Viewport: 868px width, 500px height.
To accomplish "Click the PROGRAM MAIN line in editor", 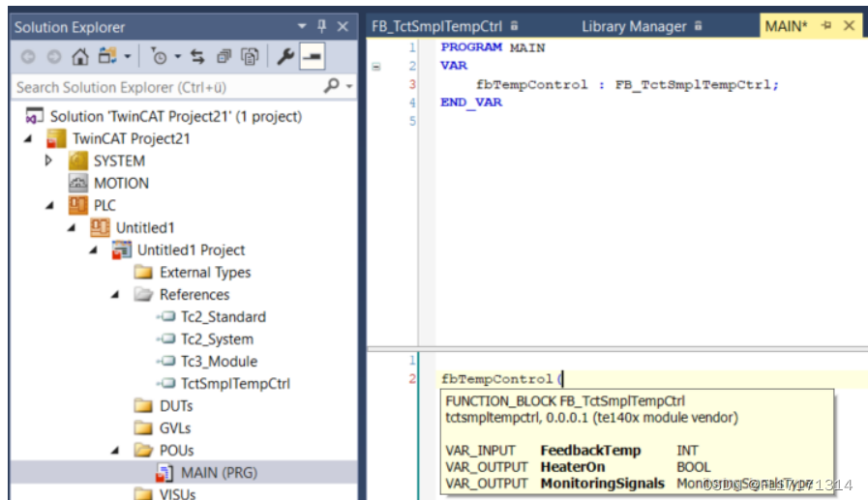I will (493, 47).
